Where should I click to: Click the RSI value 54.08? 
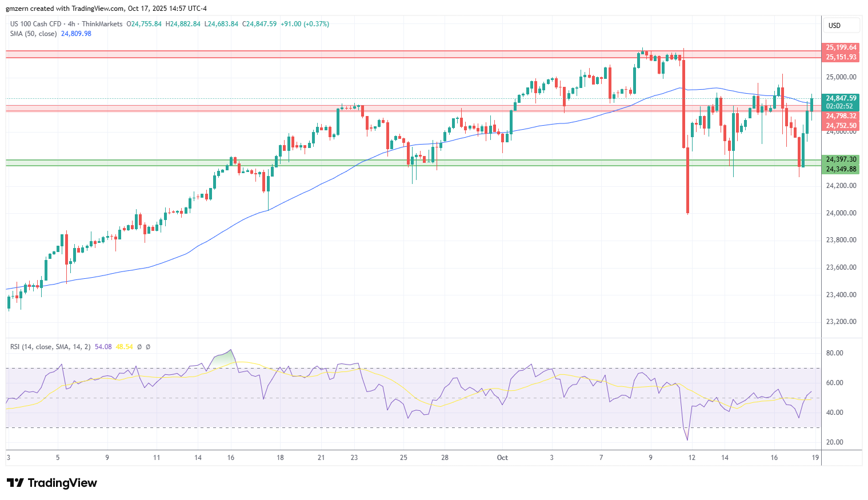[103, 347]
